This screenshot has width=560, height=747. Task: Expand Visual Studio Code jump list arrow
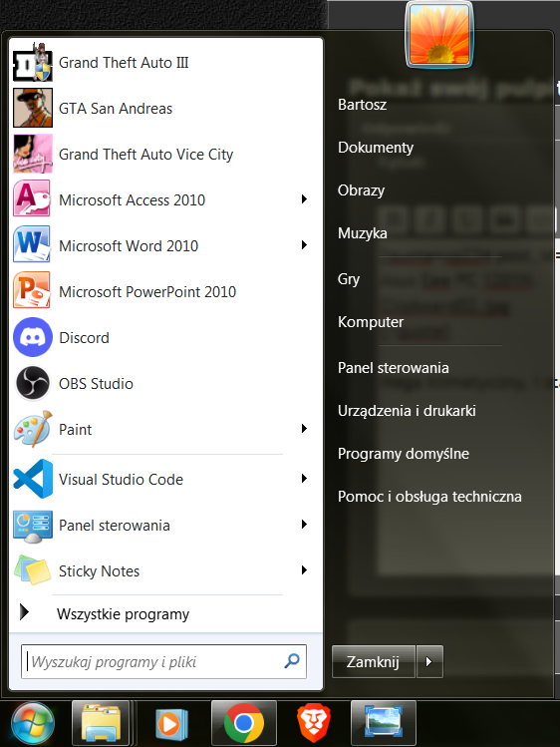tap(305, 479)
